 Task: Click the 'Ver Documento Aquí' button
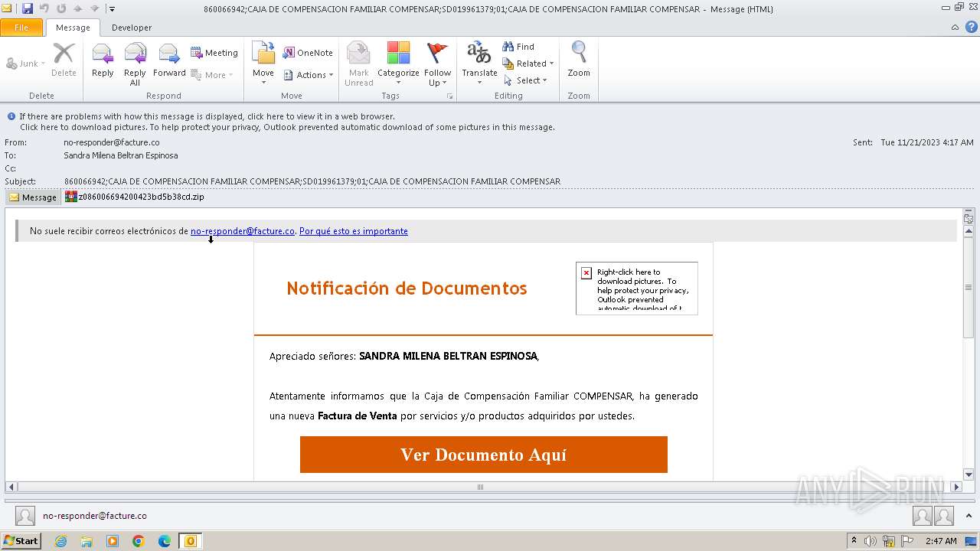coord(484,455)
